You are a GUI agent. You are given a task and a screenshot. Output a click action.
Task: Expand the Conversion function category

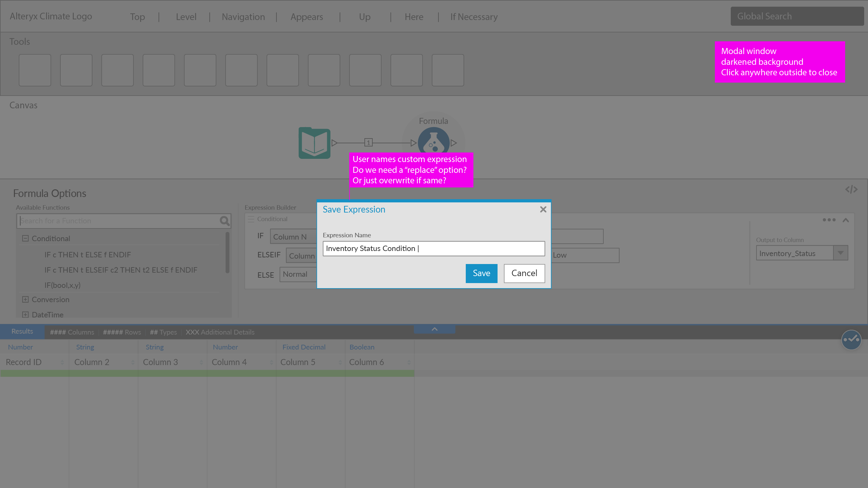point(25,299)
